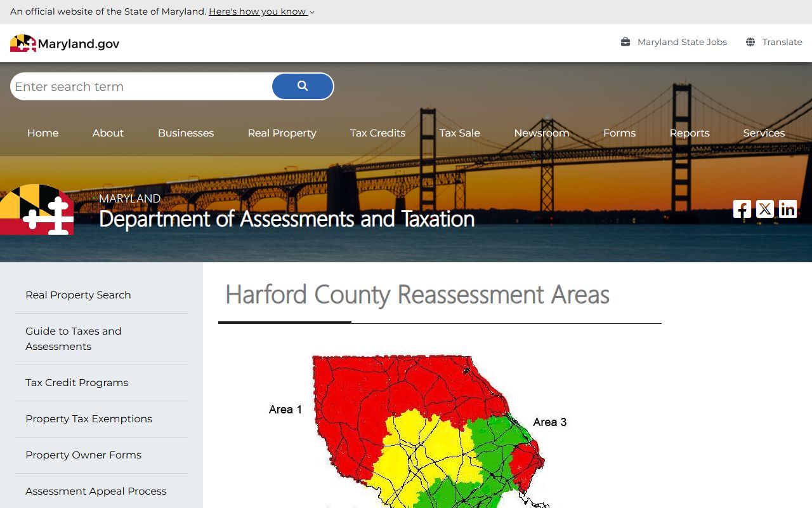Open the LinkedIn social icon
This screenshot has width=812, height=508.
(788, 209)
